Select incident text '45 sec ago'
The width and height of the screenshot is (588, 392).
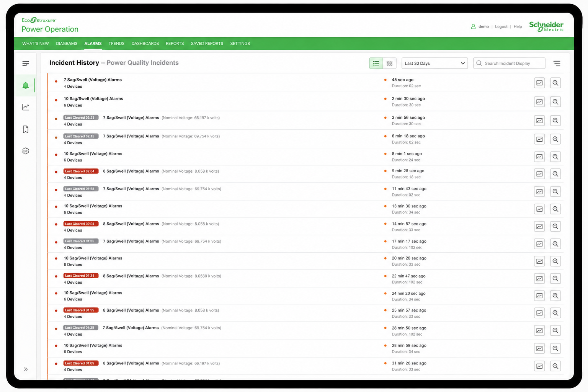pyautogui.click(x=402, y=80)
